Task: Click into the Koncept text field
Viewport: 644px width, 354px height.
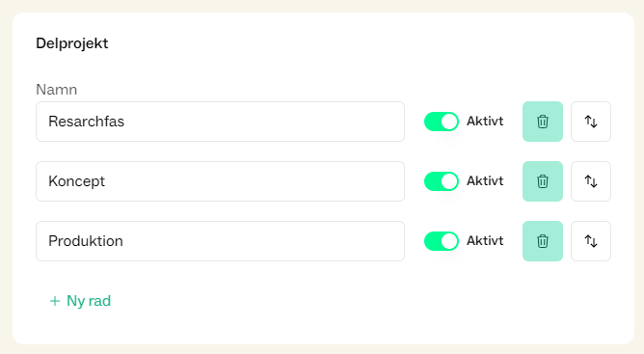Action: (x=220, y=181)
